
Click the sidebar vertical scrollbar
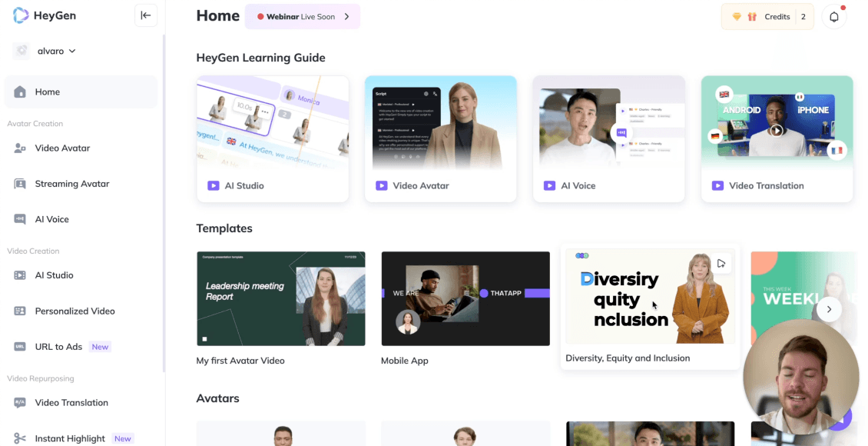pyautogui.click(x=164, y=203)
